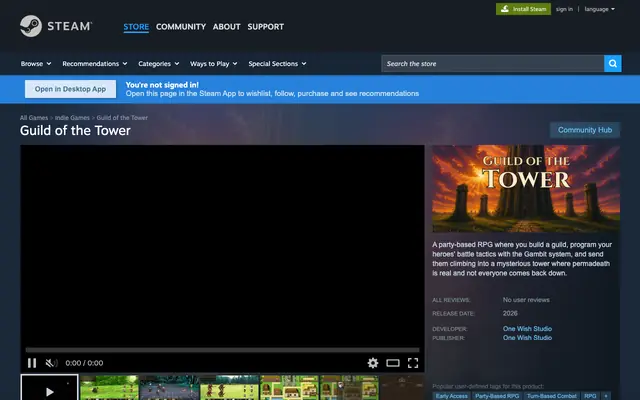Click the sign in link
Screen dimensions: 640x400
click(x=564, y=9)
